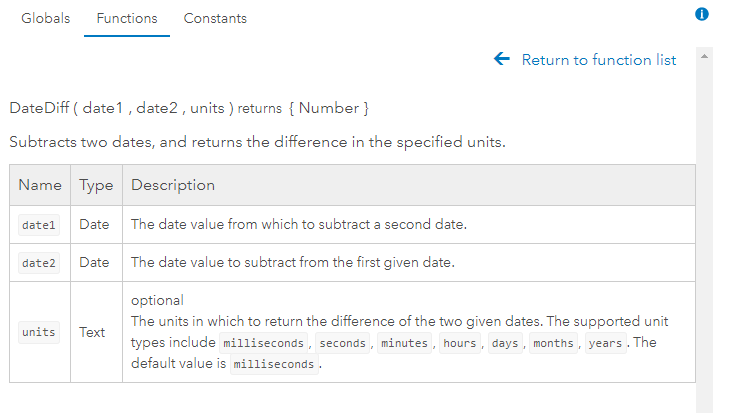The width and height of the screenshot is (755, 413).
Task: Click the units parameter name chip
Action: (39, 332)
